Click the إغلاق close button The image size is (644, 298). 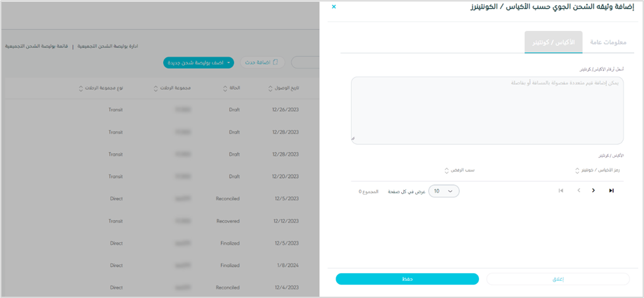[x=558, y=279]
